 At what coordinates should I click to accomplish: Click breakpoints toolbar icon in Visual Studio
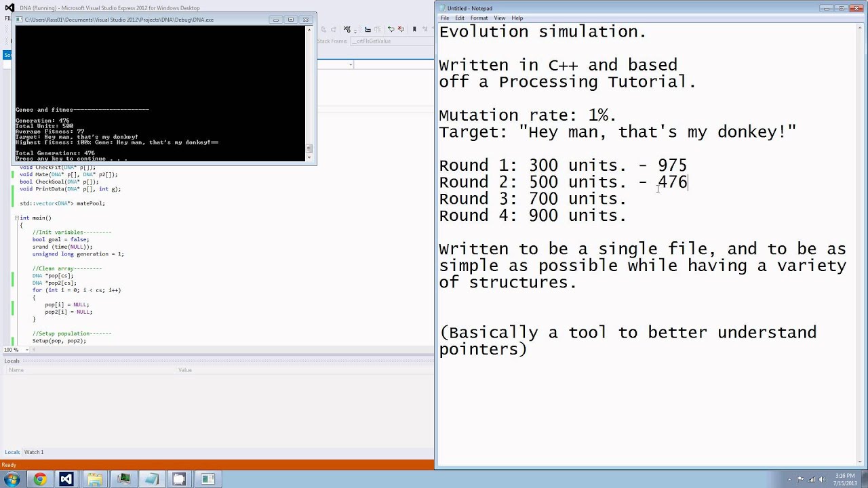coord(347,29)
